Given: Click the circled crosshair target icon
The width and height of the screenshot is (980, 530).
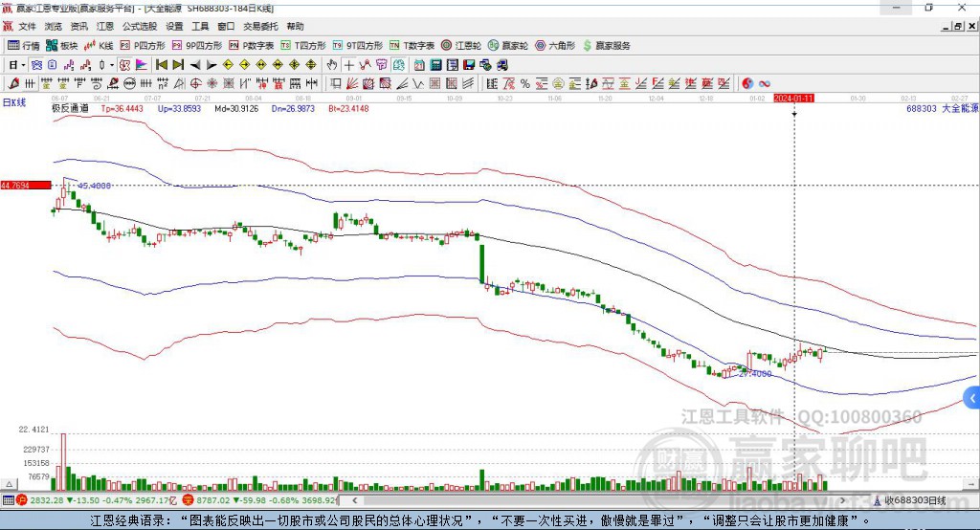Looking at the screenshot, I should point(195,84).
